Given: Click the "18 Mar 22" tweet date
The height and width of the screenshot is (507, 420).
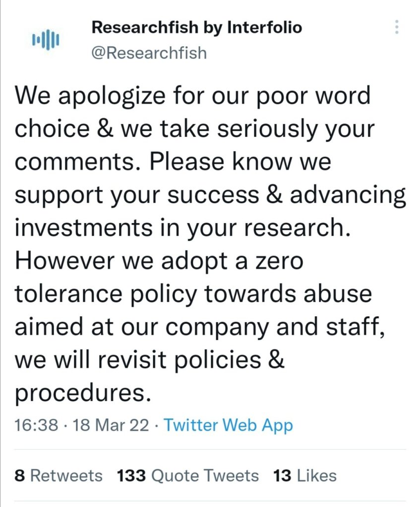Looking at the screenshot, I should 111,425.
